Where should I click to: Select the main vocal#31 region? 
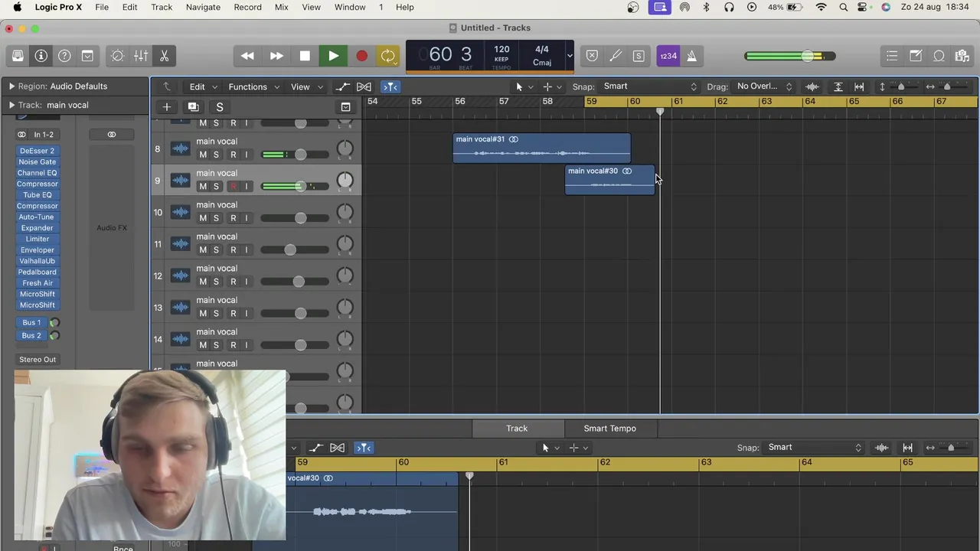click(541, 148)
